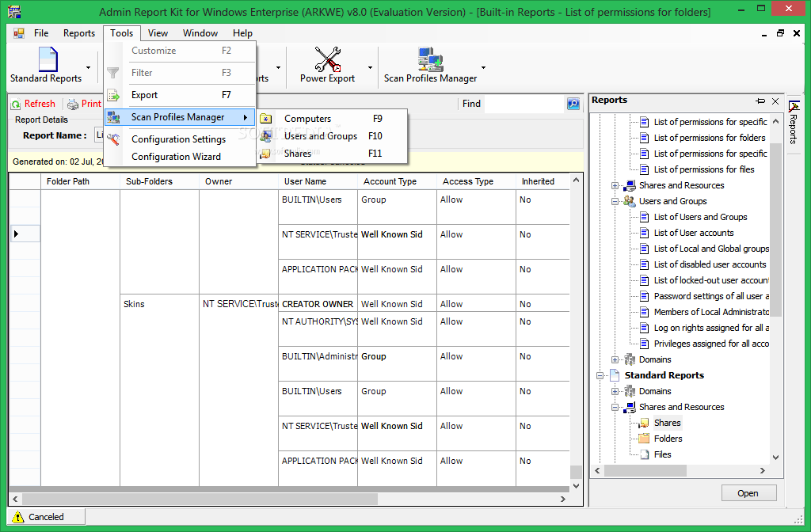811x532 pixels.
Task: Open the View menu
Action: tap(158, 33)
